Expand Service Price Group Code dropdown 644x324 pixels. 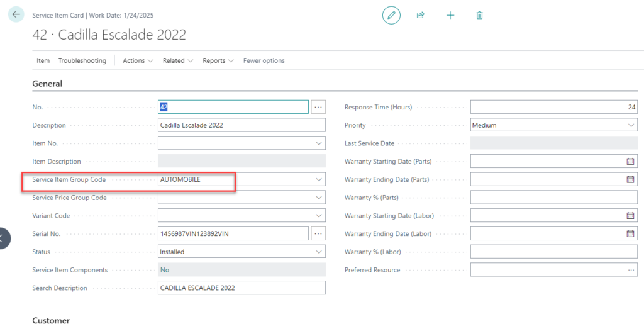tap(319, 198)
